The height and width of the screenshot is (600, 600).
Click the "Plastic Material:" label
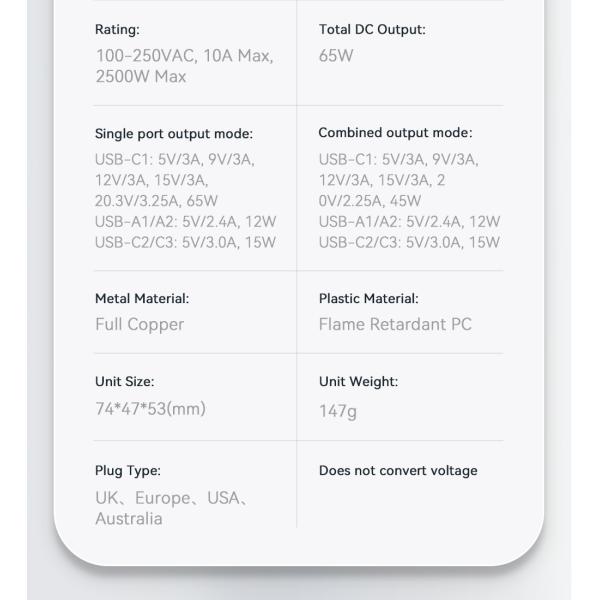pos(368,298)
